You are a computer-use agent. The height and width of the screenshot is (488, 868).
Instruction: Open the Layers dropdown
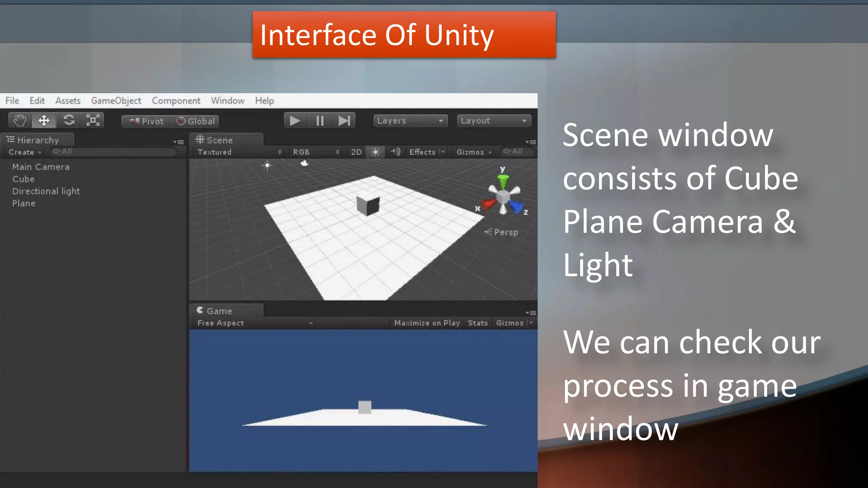click(410, 121)
